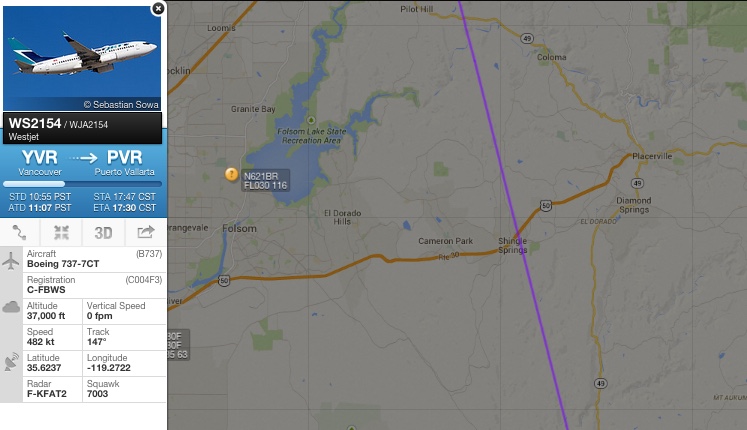Viewport: 747px width, 430px height.
Task: Click the center-on-aircraft arrows icon
Action: tap(61, 232)
